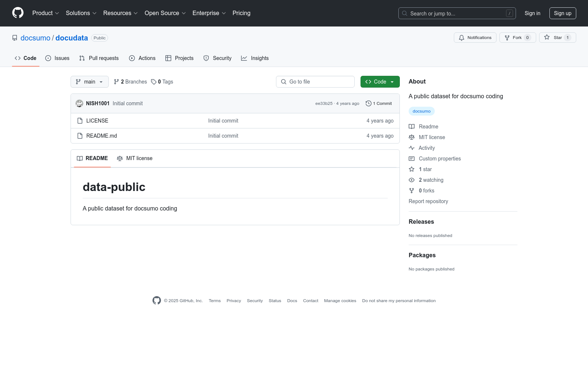The height and width of the screenshot is (368, 588).
Task: Click the NISH1001 author name link
Action: click(x=98, y=103)
